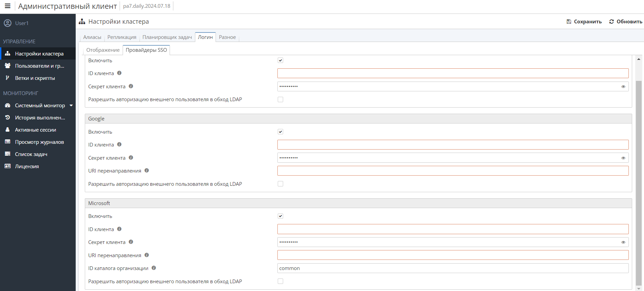Click the license card icon
The width and height of the screenshot is (644, 291).
coord(7,166)
